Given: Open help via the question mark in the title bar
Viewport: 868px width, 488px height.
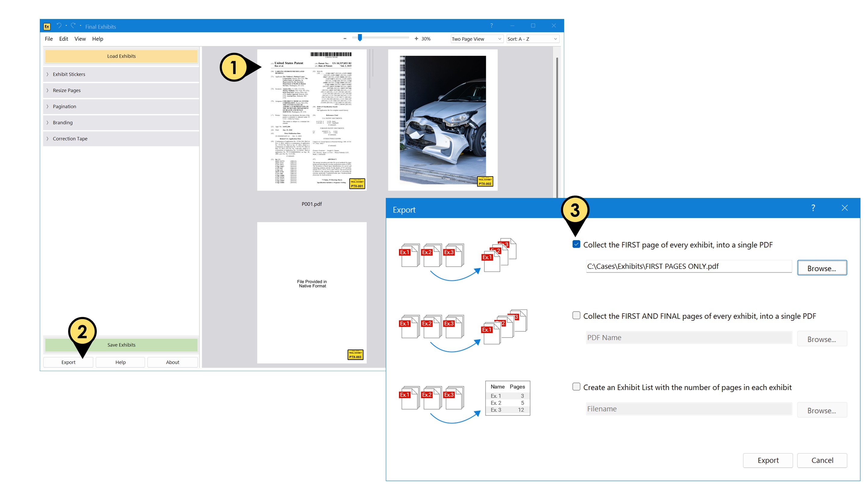Looking at the screenshot, I should [492, 26].
